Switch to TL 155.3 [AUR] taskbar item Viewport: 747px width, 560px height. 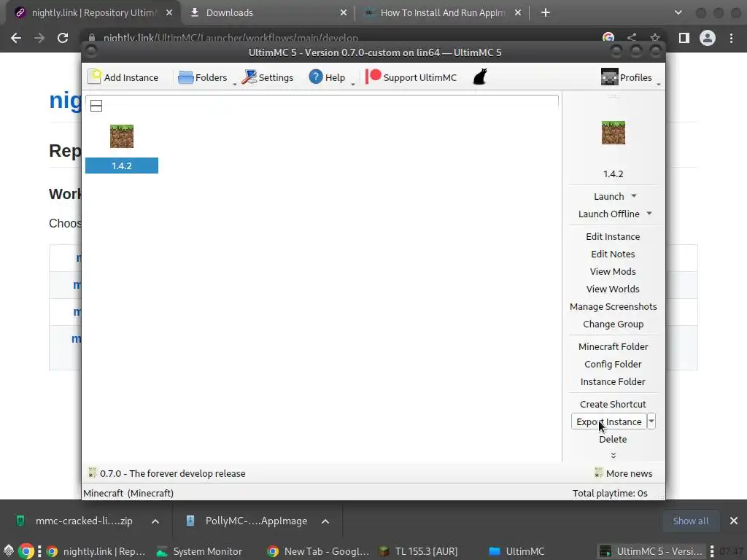[418, 551]
